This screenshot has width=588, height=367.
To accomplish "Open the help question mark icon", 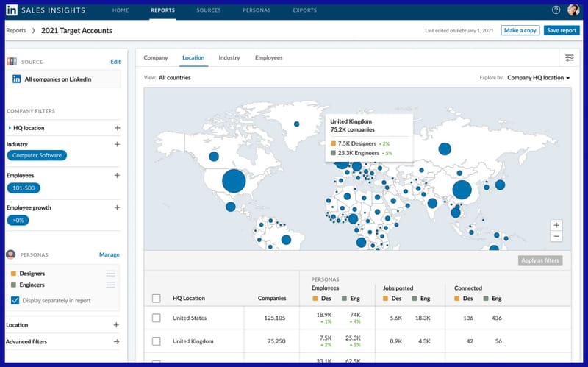I will tap(556, 10).
